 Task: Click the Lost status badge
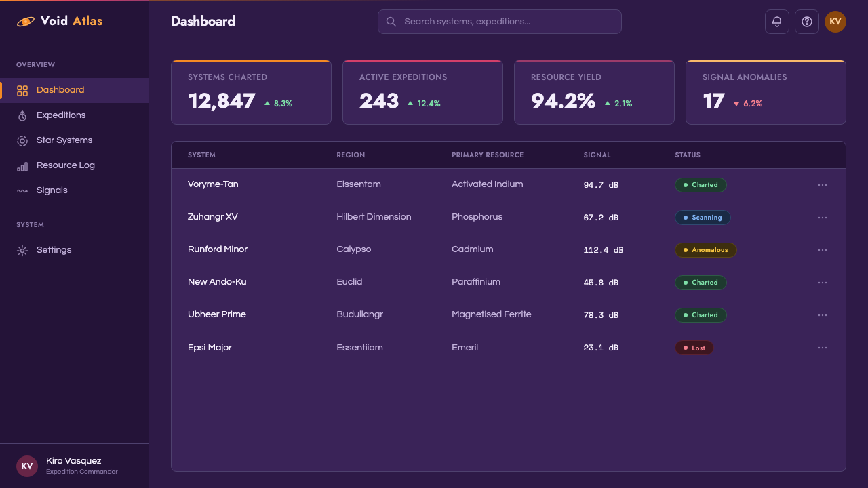[x=694, y=348]
